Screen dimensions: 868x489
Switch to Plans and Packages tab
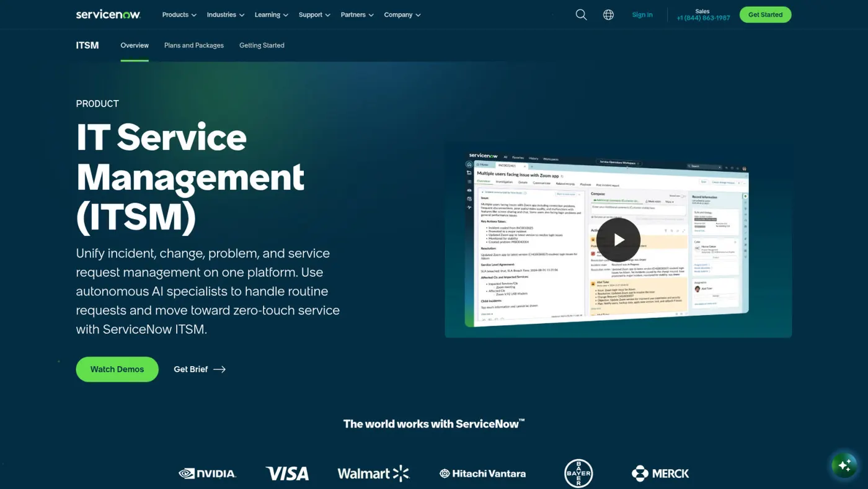coord(194,45)
